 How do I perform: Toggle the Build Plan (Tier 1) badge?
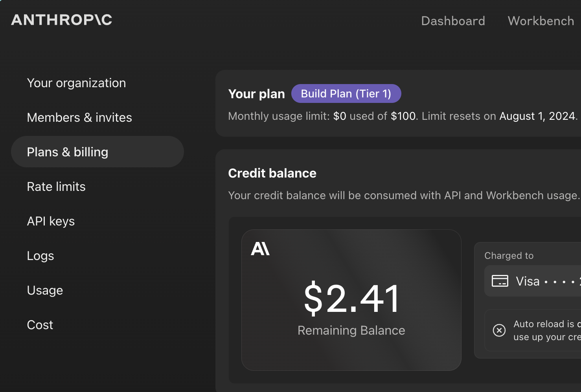click(346, 93)
